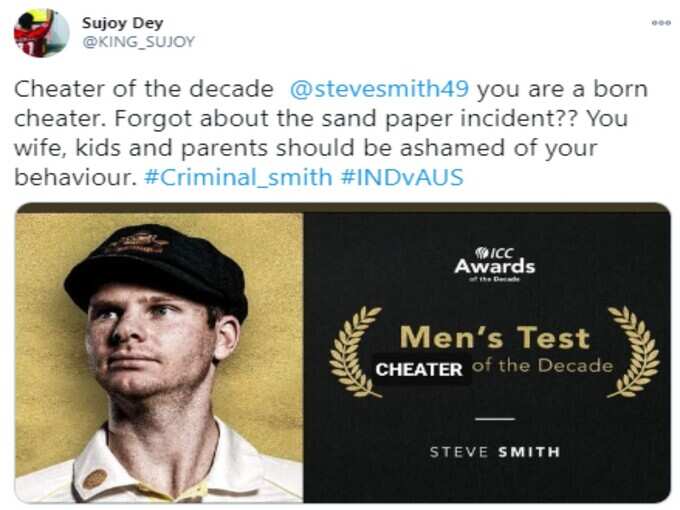Open Sujoy Dey's profile avatar
Screen dimensions: 680x510
point(42,33)
